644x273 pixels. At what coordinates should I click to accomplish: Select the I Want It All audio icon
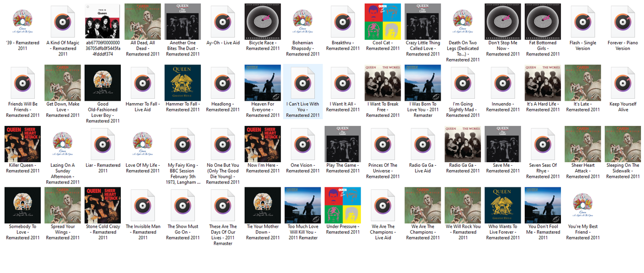pos(343,83)
